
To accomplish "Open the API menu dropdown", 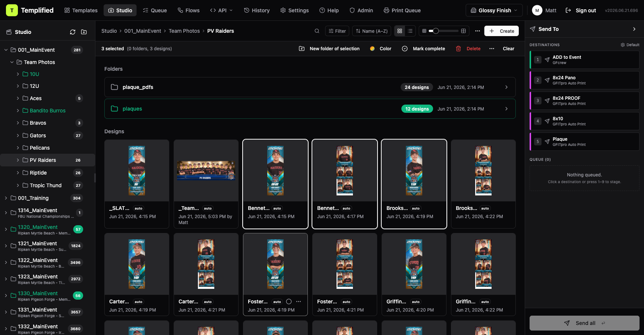I will tap(221, 10).
